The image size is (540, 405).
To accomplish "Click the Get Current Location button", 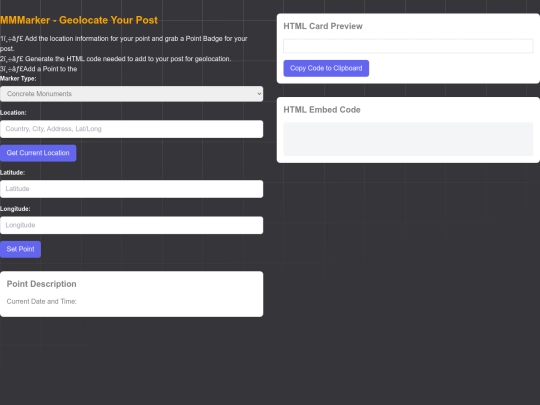I will 38,153.
